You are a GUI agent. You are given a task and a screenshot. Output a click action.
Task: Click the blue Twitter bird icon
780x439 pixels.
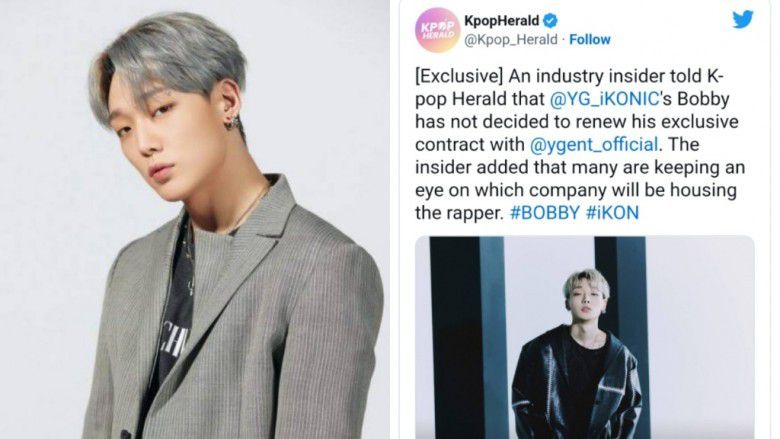pyautogui.click(x=743, y=19)
